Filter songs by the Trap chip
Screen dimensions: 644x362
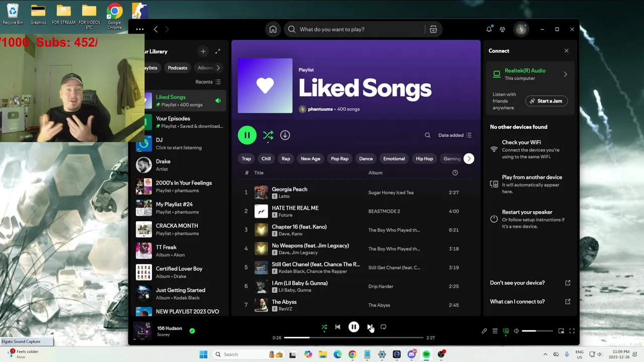(x=246, y=159)
